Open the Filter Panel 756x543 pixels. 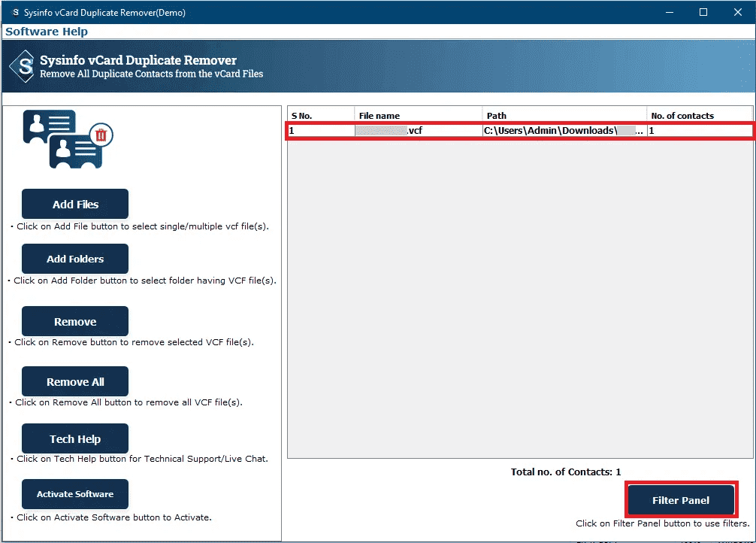pyautogui.click(x=680, y=499)
